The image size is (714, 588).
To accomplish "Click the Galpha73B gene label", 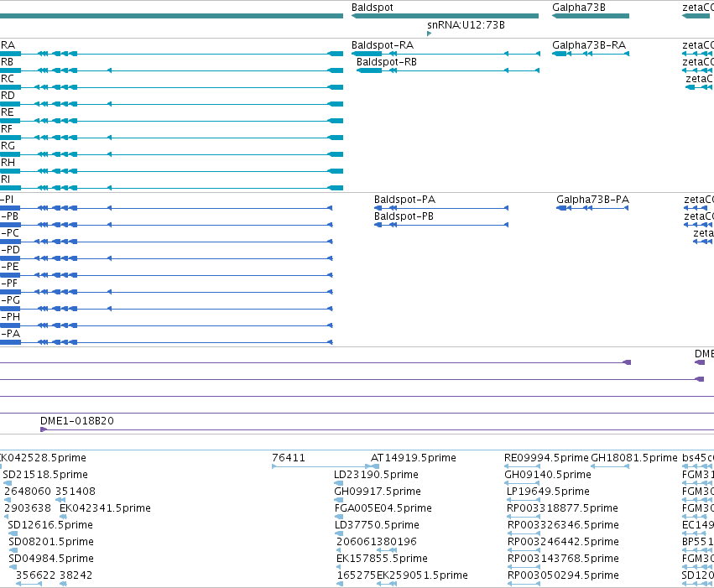I will coord(579,8).
